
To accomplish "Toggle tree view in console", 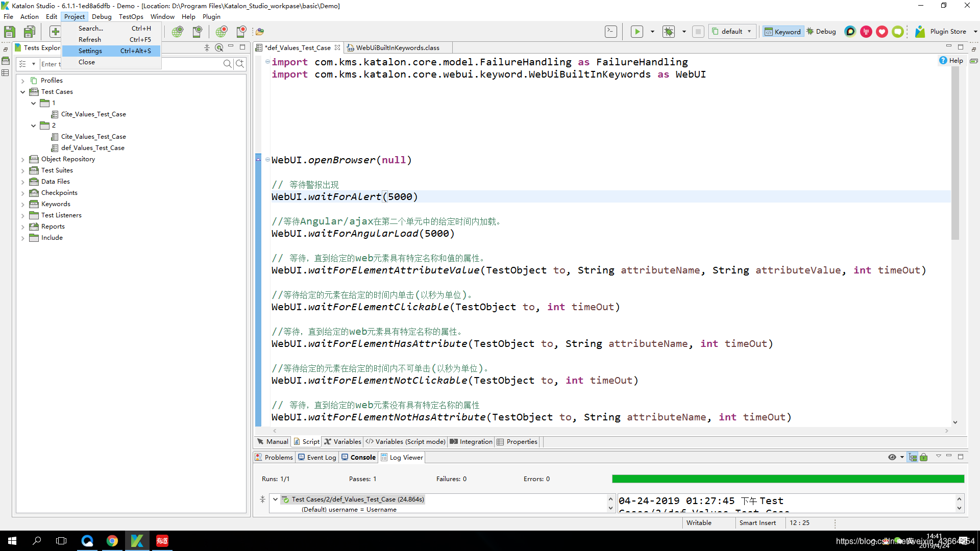I will pyautogui.click(x=913, y=458).
